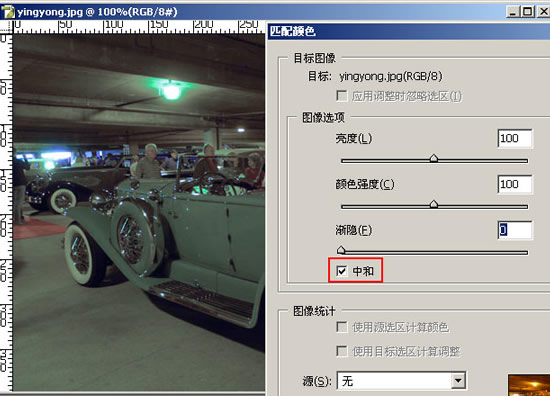This screenshot has height=396, width=550.
Task: Click the 亮度 (Luminance) slider handle
Action: click(x=434, y=158)
